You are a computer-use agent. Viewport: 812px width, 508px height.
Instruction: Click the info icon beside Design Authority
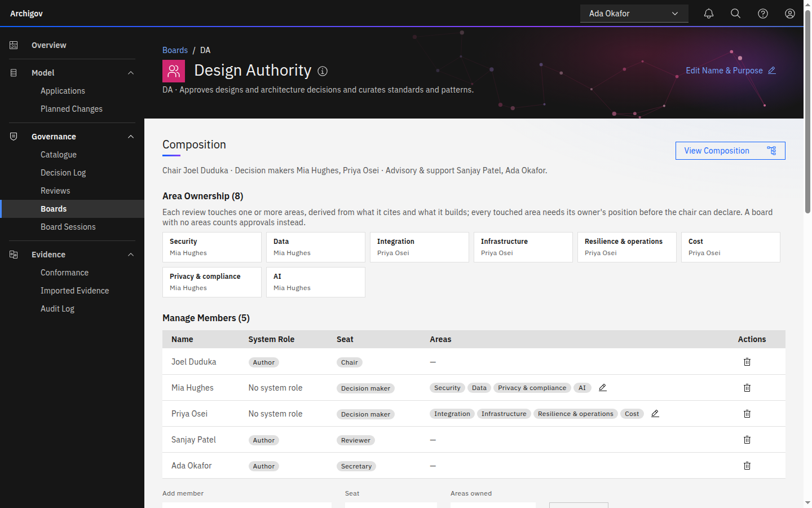(x=323, y=71)
